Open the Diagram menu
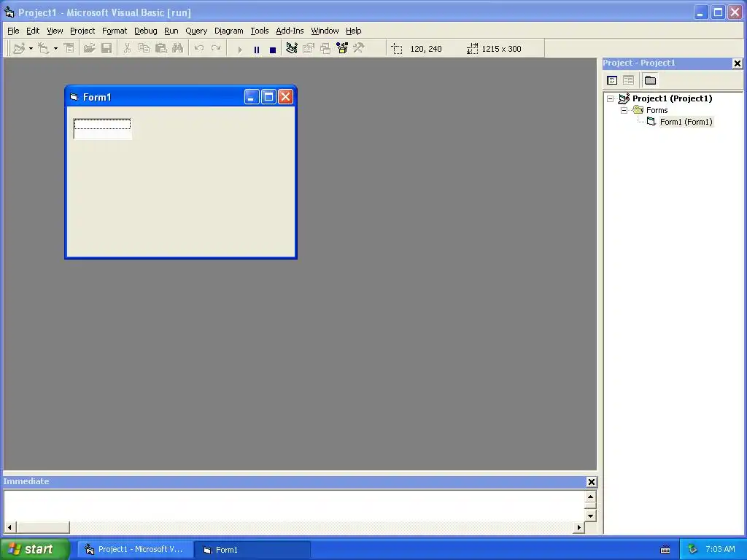747x560 pixels. pos(228,31)
